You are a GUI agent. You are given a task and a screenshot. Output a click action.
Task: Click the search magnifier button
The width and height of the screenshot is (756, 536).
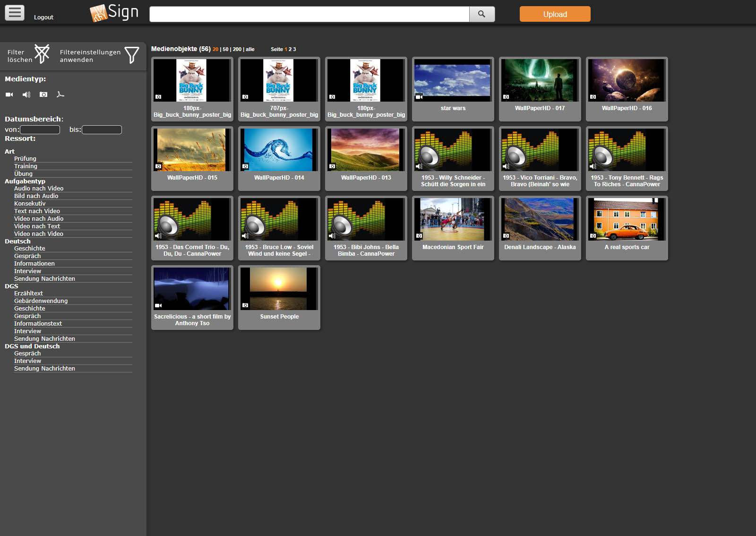coord(481,14)
